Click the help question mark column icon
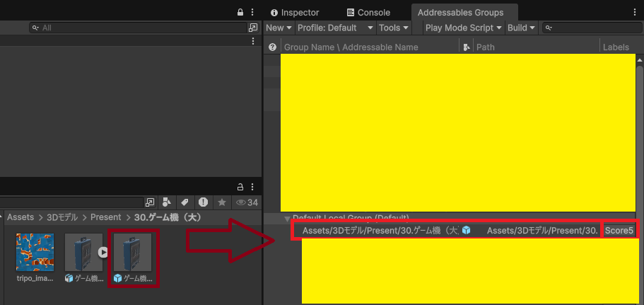The image size is (644, 305). 272,47
